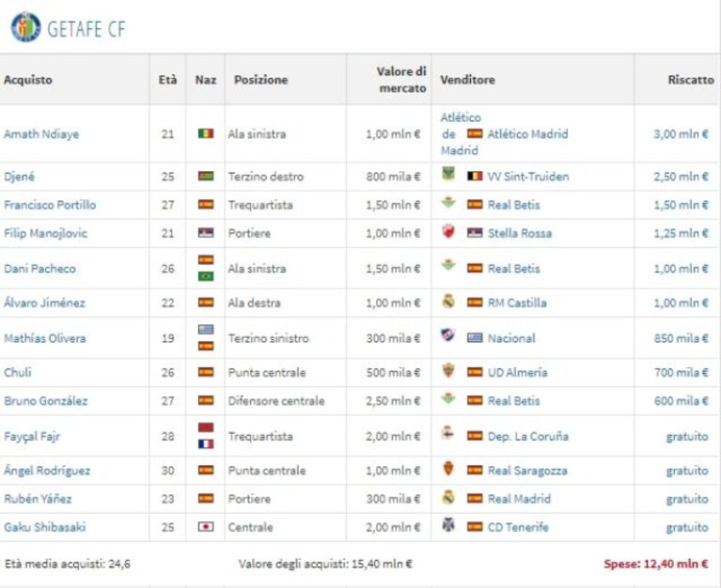Click the Nacional club crest icon

coord(447,336)
